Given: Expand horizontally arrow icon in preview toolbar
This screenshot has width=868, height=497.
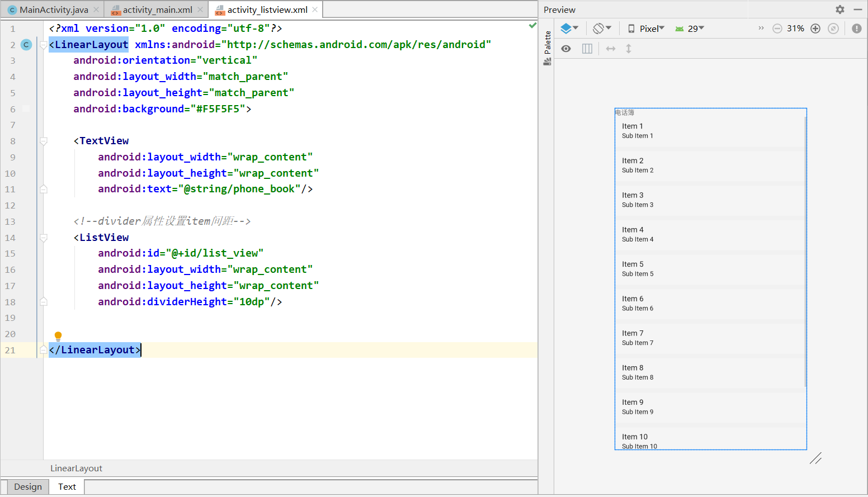Looking at the screenshot, I should click(x=611, y=49).
